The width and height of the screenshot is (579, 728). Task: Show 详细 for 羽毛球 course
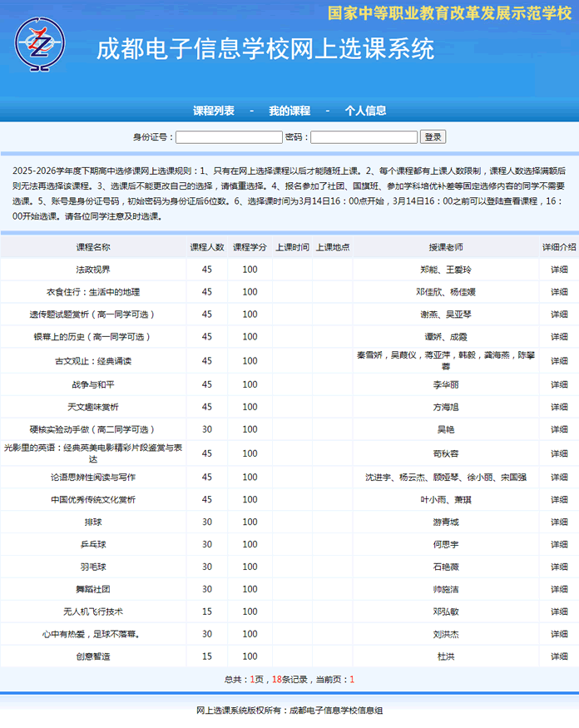click(559, 567)
